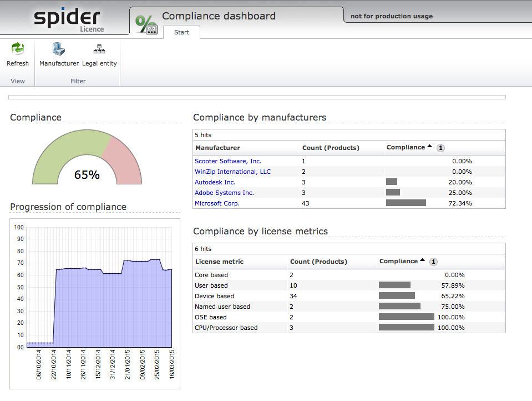This screenshot has height=401, width=532.
Task: Toggle sort arrow on manufacturers Compliance column
Action: pos(429,147)
